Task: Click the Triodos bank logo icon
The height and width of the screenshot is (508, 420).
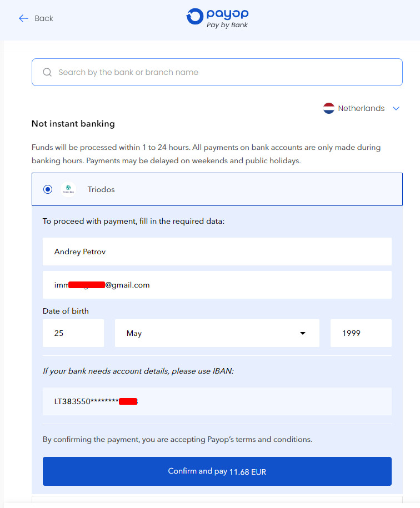Action: [68, 189]
